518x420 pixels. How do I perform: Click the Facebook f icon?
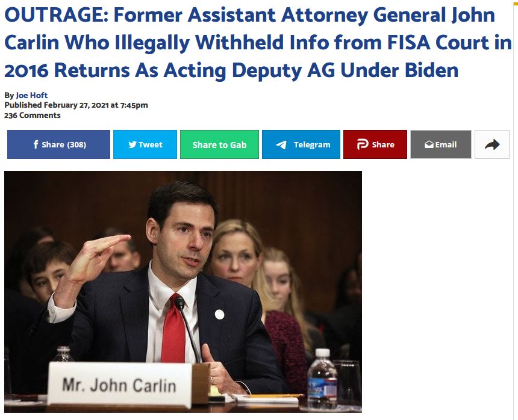click(x=36, y=144)
